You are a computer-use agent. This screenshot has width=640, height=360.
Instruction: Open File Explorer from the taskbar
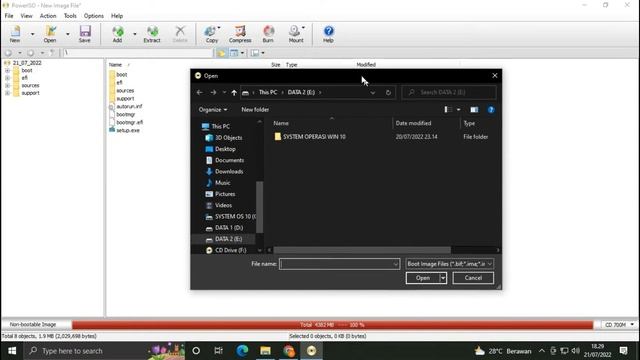pyautogui.click(x=265, y=351)
